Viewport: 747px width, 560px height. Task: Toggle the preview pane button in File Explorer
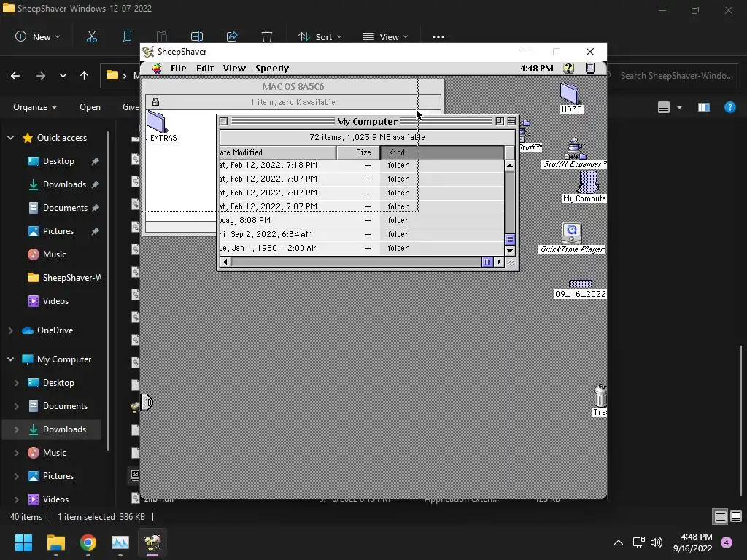point(704,107)
